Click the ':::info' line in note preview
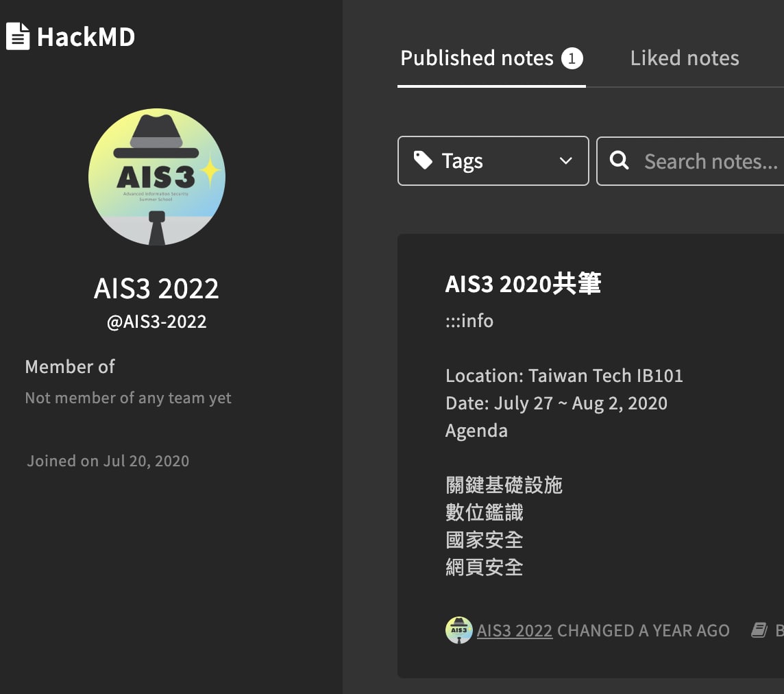 (469, 321)
